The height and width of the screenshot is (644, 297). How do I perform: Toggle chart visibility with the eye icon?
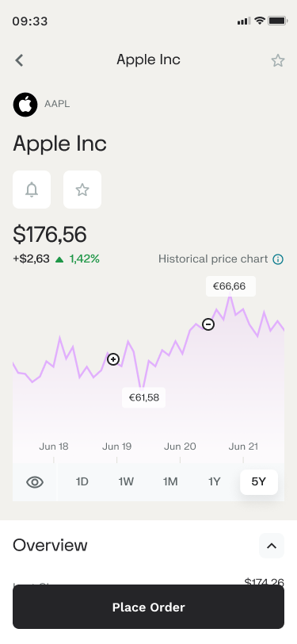coord(35,481)
